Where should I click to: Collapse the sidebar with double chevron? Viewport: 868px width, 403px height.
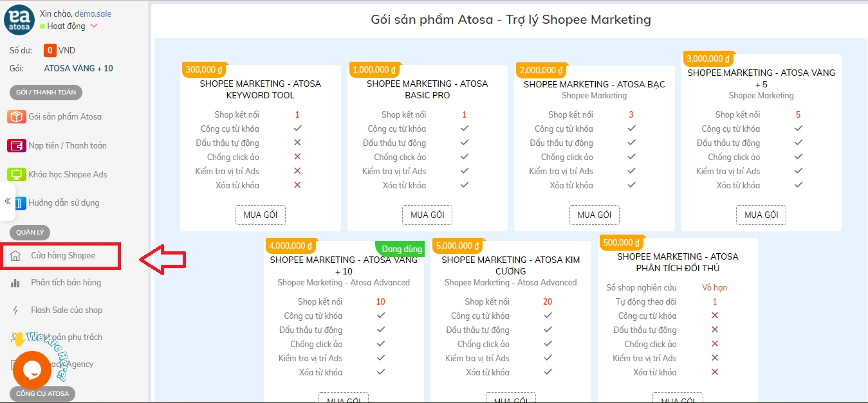coord(8,201)
